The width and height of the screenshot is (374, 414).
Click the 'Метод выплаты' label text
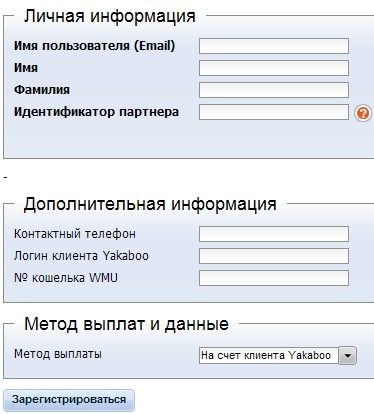pos(58,354)
